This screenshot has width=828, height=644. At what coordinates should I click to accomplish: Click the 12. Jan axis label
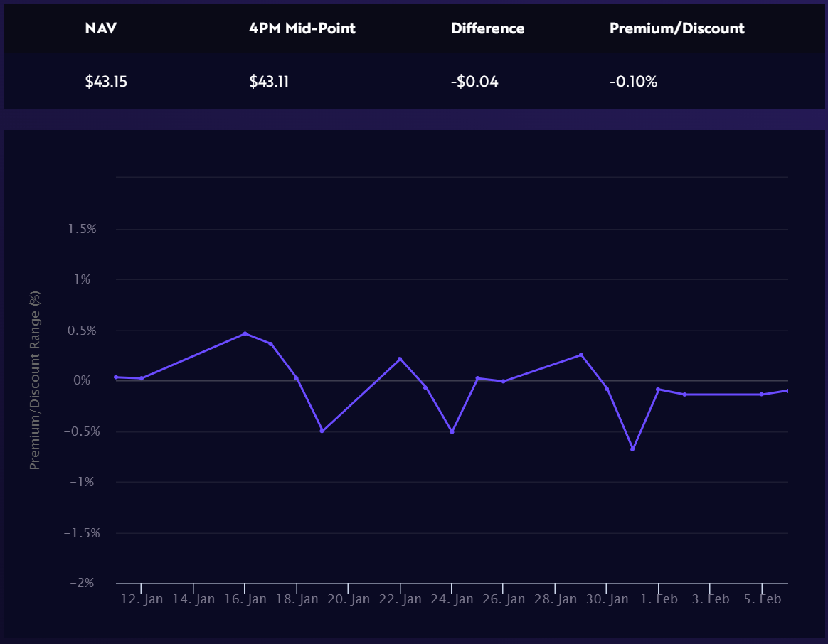tap(141, 599)
